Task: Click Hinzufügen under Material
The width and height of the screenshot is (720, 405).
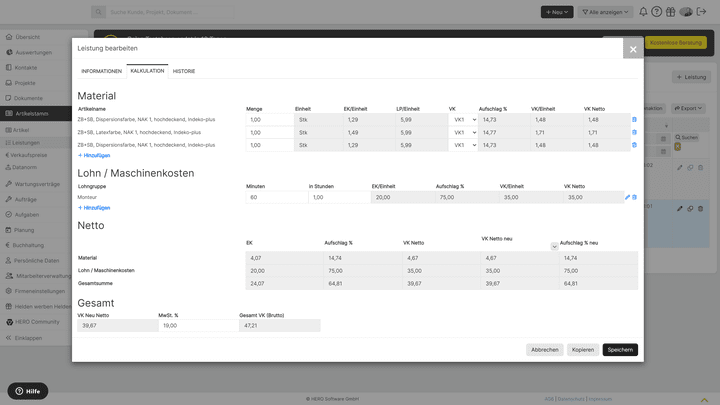Action: (94, 156)
